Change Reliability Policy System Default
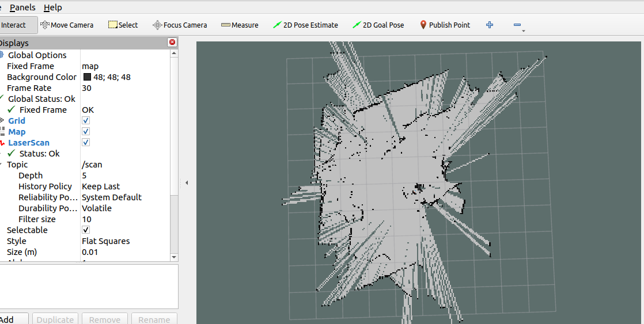 coord(125,197)
